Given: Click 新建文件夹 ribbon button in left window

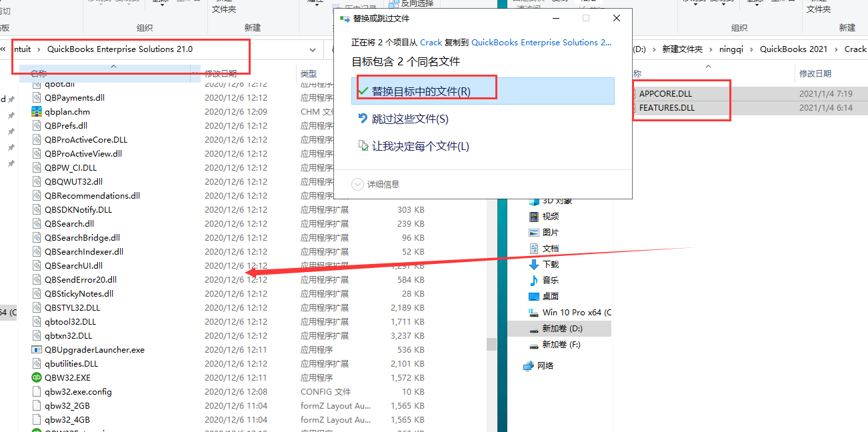Looking at the screenshot, I should pyautogui.click(x=223, y=6).
